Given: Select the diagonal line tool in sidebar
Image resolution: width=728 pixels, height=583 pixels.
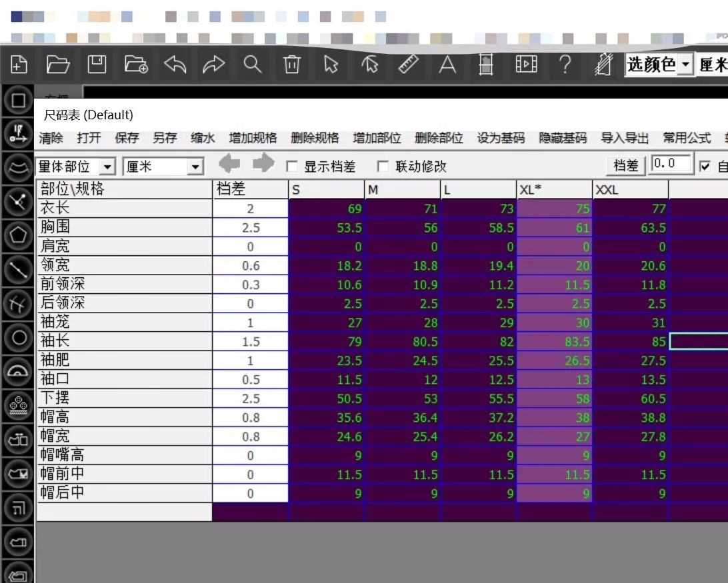Looking at the screenshot, I should [18, 269].
